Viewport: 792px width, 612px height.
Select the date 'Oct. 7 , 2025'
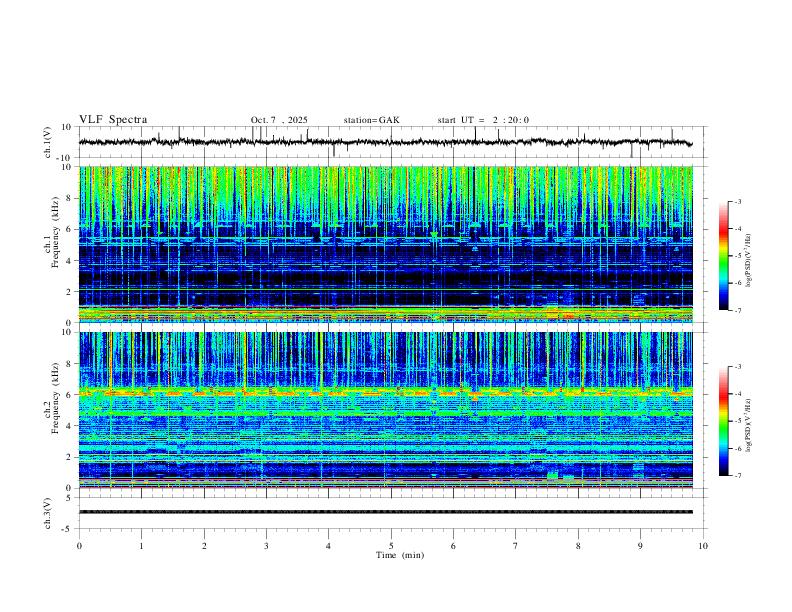click(x=279, y=120)
